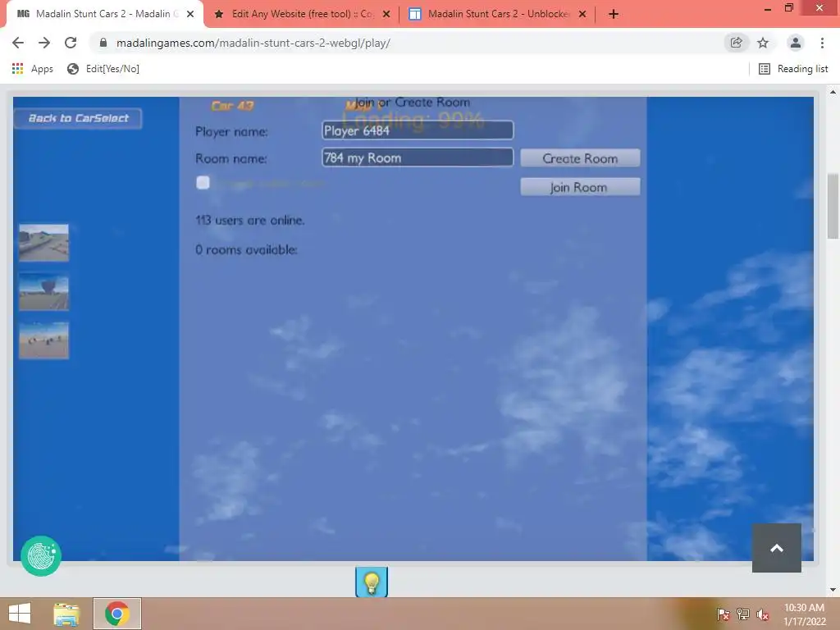Click the scrollbar down arrow
Screen dimensions: 840x630
point(833,590)
